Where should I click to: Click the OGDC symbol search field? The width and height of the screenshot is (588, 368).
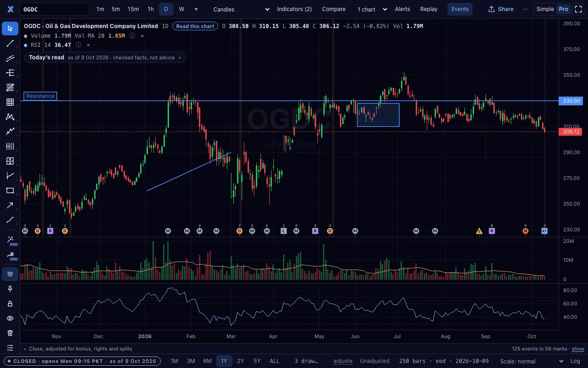point(54,9)
